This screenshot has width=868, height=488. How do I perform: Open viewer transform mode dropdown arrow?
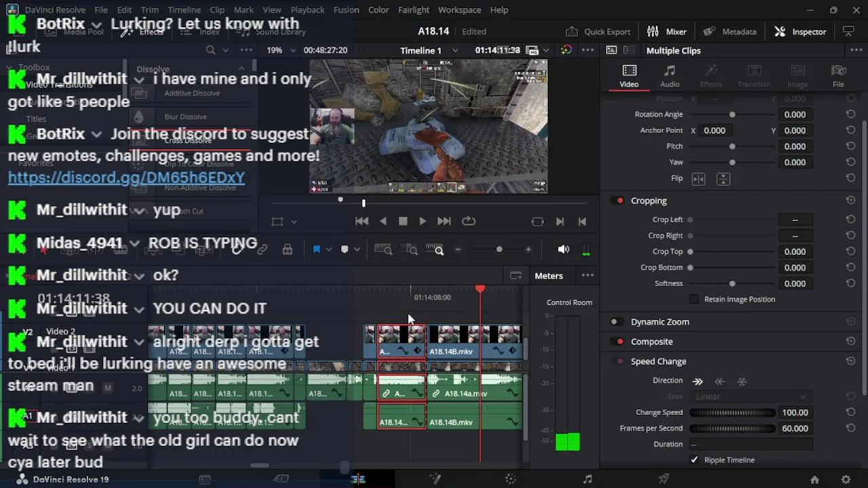tap(294, 222)
